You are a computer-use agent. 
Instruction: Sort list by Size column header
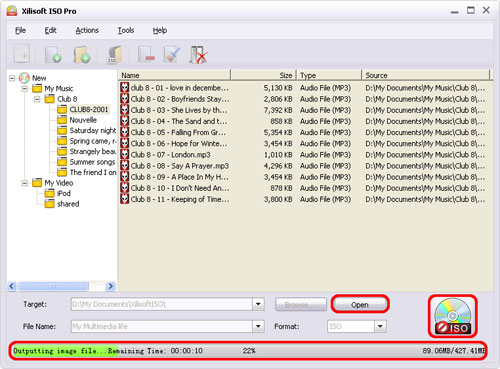263,75
